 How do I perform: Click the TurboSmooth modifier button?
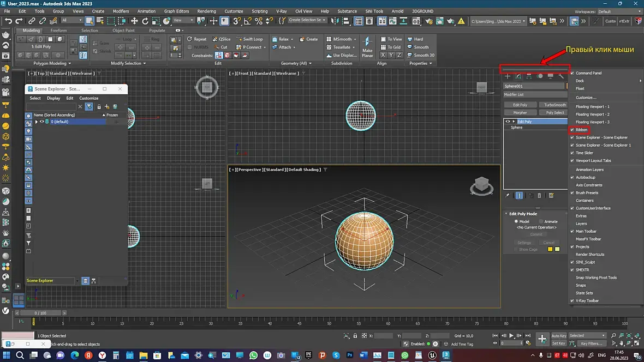pos(554,105)
